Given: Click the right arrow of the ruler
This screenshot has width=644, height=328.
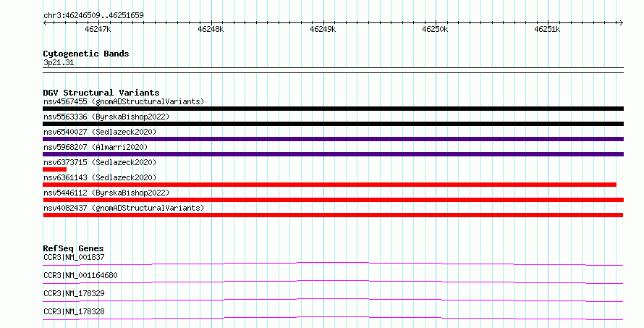Looking at the screenshot, I should [621, 23].
